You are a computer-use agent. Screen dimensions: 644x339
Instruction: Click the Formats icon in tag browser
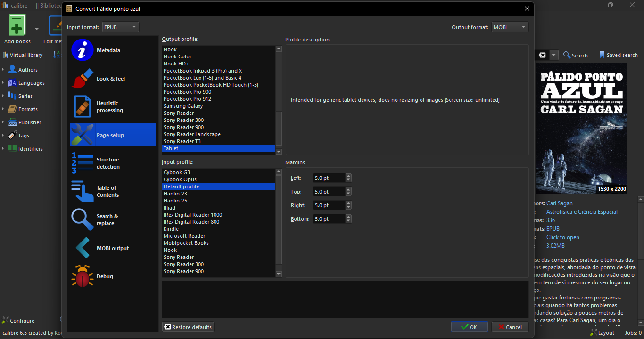pos(12,109)
